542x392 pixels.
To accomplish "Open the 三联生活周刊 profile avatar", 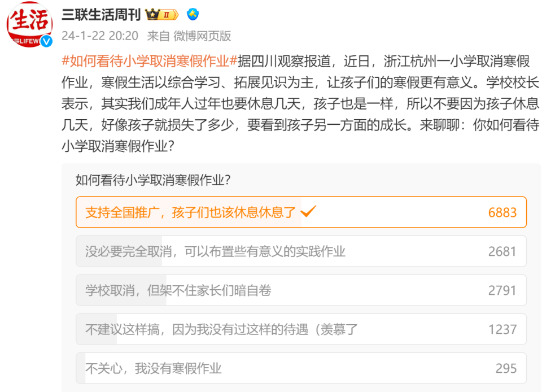I will point(29,24).
